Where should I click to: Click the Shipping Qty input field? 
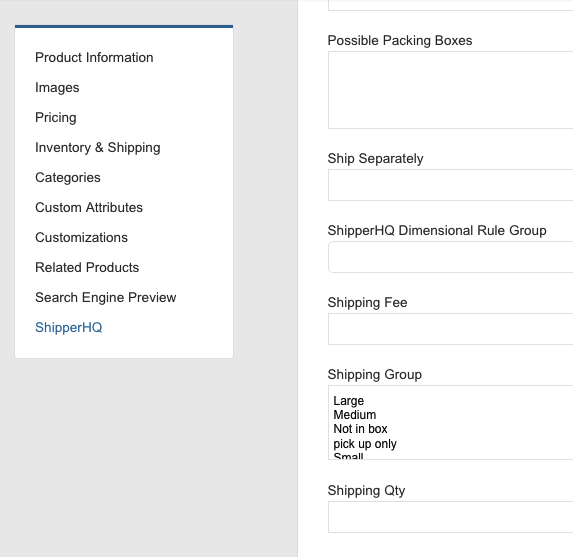tap(451, 517)
